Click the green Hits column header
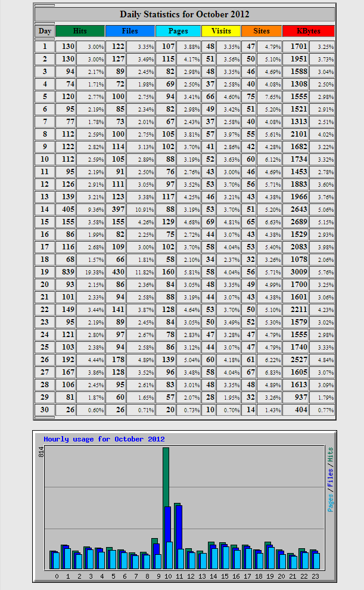 (x=80, y=31)
